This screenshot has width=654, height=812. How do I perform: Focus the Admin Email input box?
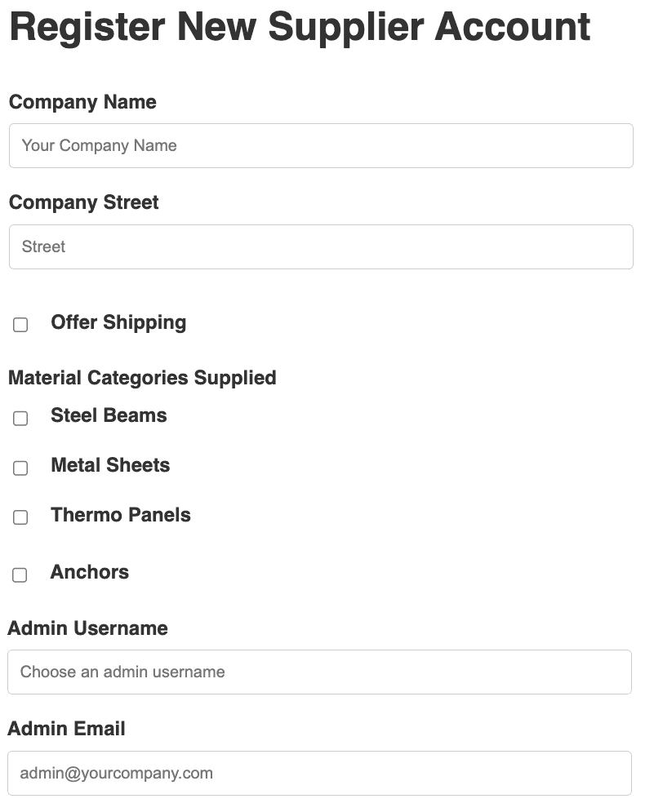pos(321,773)
